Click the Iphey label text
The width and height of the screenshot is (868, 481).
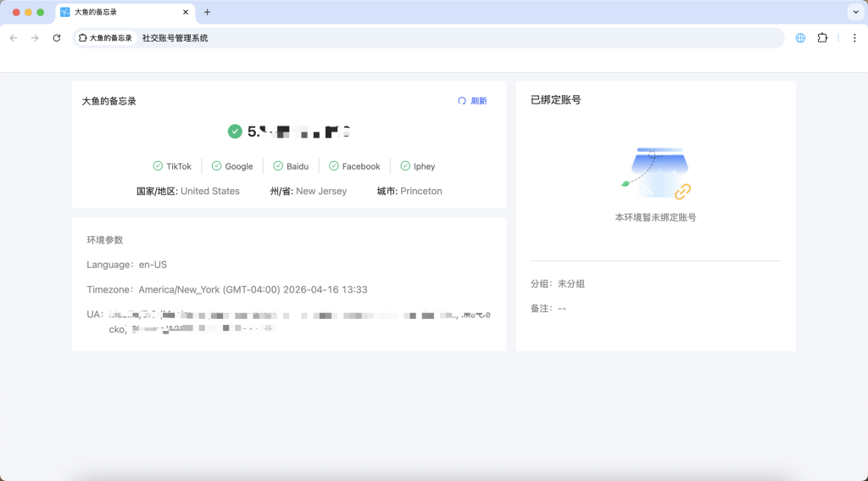(x=424, y=166)
